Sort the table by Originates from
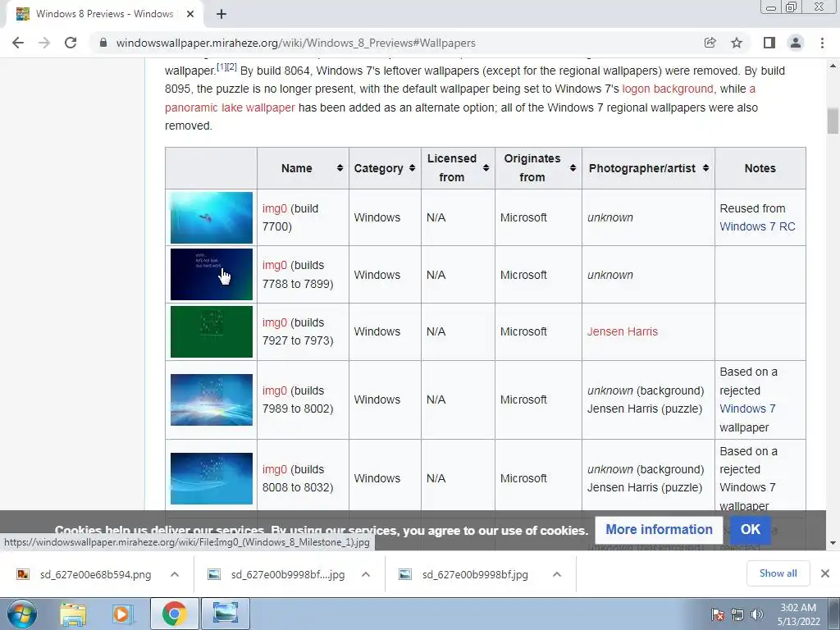This screenshot has width=840, height=630. pos(573,168)
